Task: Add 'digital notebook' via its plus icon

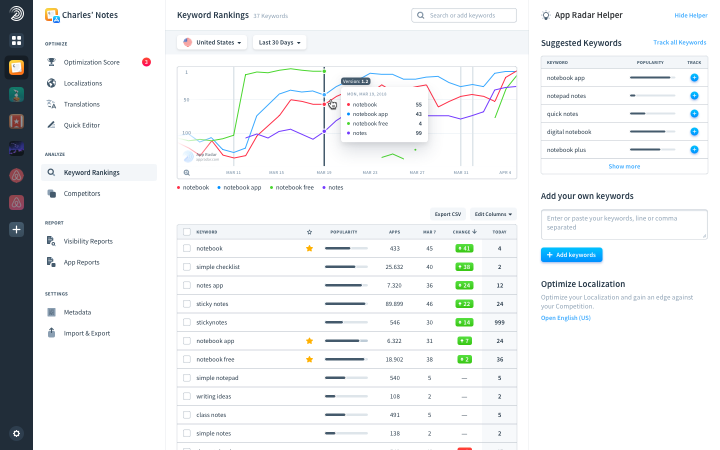Action: (694, 132)
